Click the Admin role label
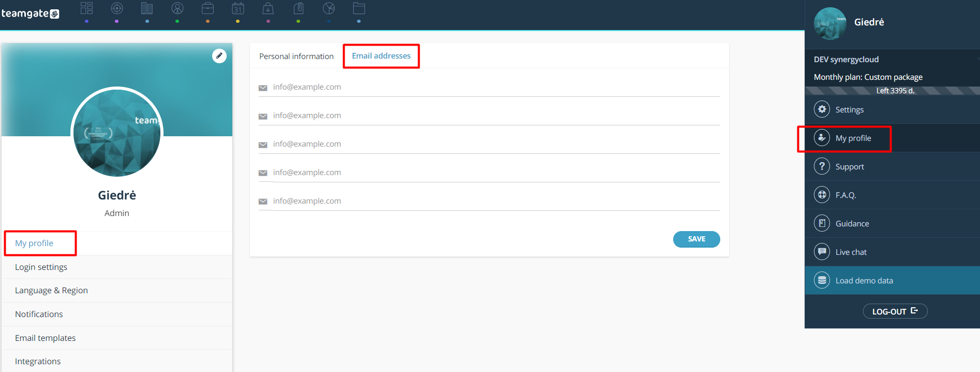The height and width of the screenshot is (372, 980). pos(117,213)
